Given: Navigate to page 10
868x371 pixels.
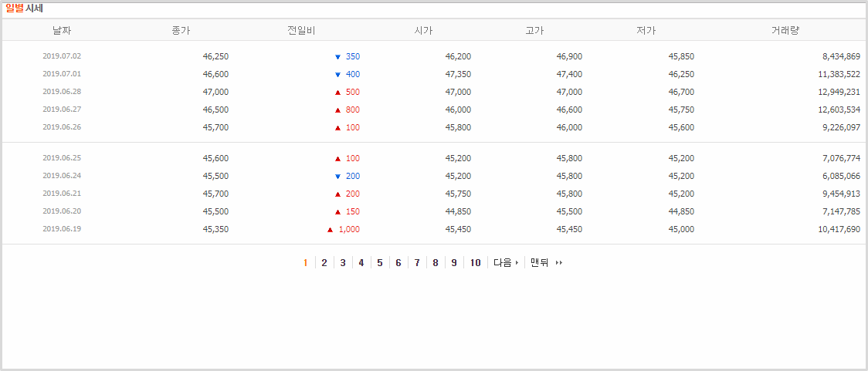Looking at the screenshot, I should pyautogui.click(x=476, y=262).
